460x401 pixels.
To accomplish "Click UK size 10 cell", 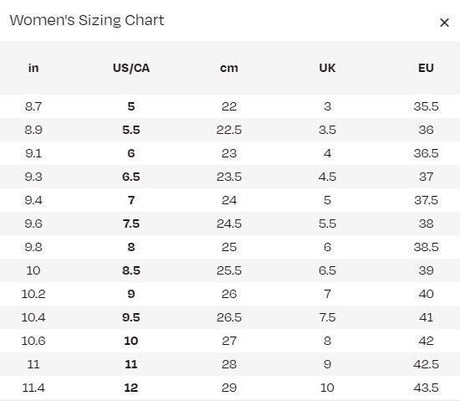I will coord(327,388).
